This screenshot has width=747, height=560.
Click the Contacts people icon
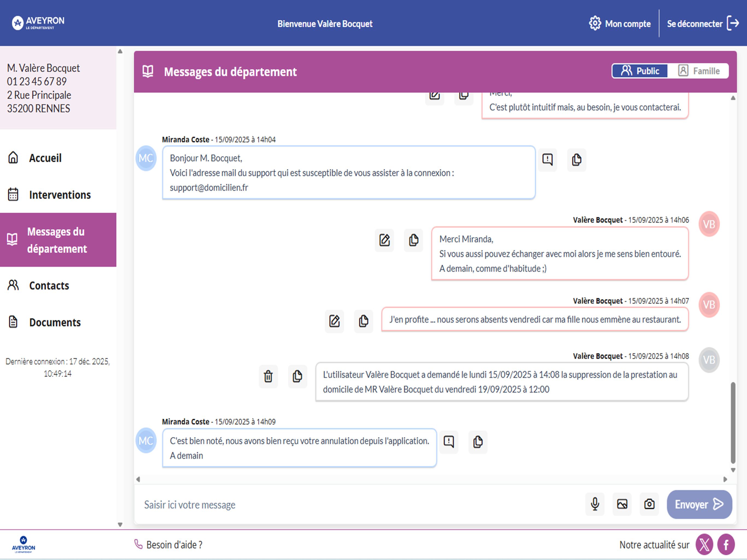pyautogui.click(x=13, y=285)
